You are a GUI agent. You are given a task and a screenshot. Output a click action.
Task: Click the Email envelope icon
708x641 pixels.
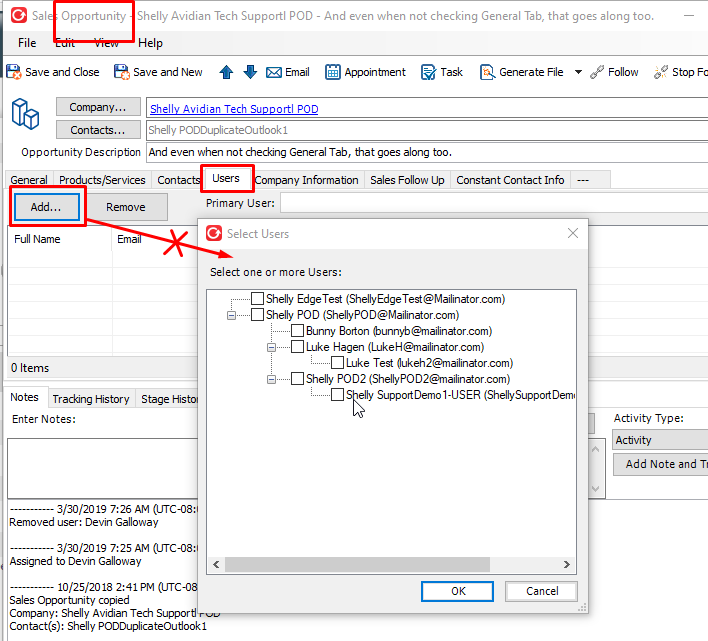(x=274, y=72)
